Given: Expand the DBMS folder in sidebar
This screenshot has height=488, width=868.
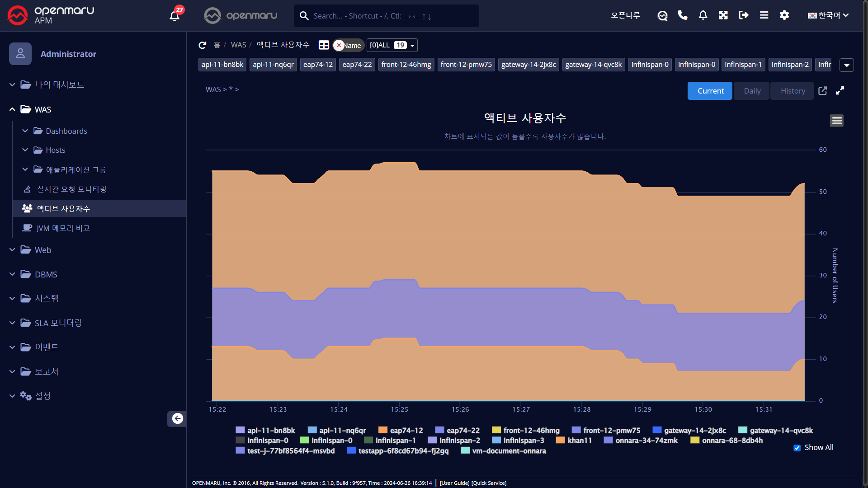Looking at the screenshot, I should tap(46, 274).
